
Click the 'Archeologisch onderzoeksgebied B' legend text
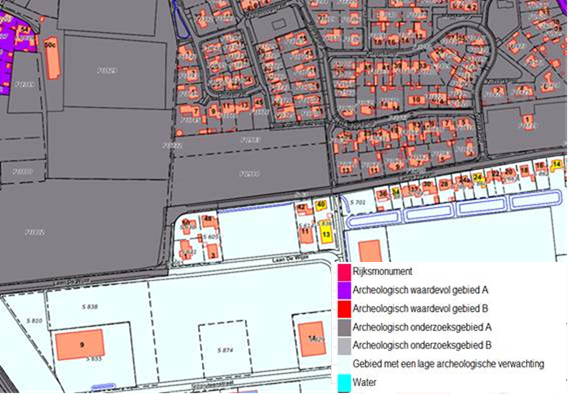[422, 345]
